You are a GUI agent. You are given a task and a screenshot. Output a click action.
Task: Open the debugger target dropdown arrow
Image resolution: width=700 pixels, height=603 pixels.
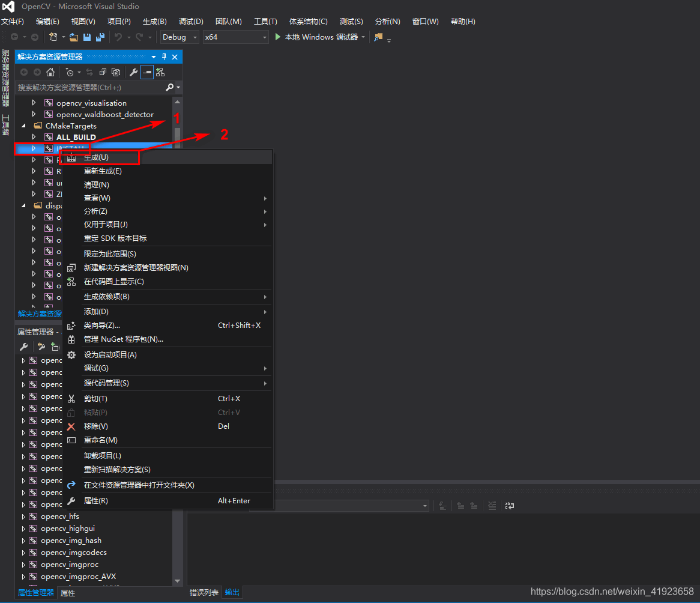363,37
